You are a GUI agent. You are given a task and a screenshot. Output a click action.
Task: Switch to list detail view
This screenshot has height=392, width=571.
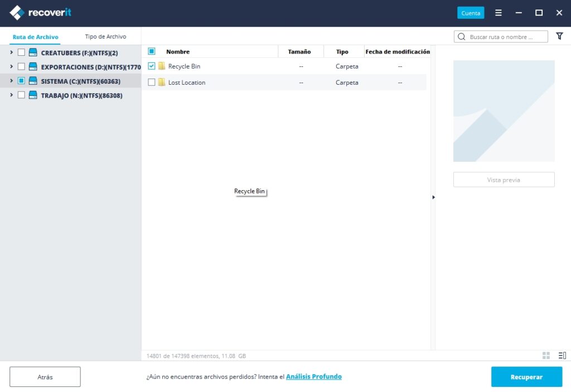[562, 356]
